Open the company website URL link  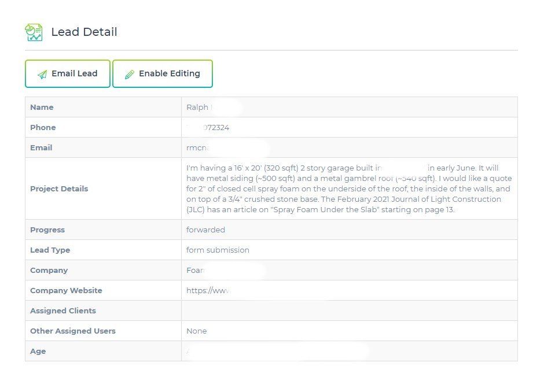(x=208, y=291)
